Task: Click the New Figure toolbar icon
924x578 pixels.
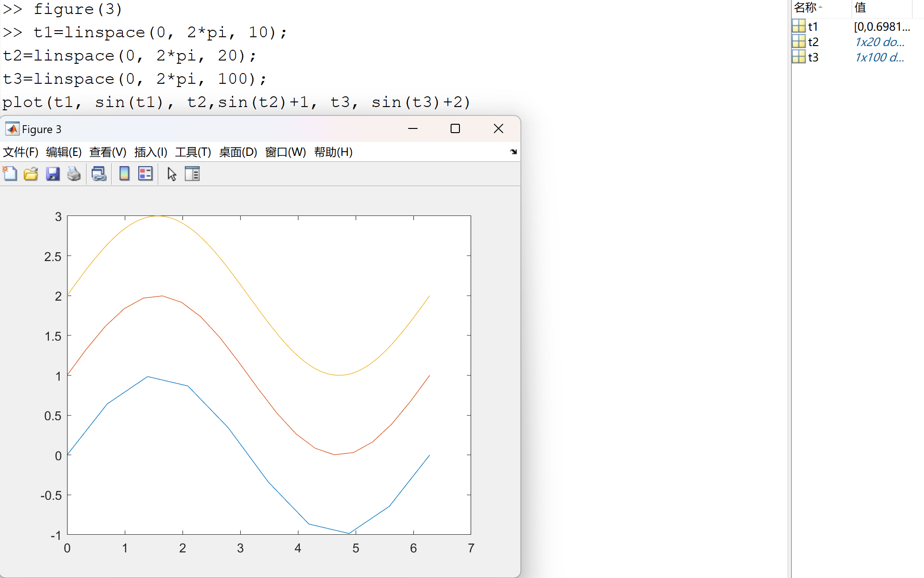Action: click(10, 174)
